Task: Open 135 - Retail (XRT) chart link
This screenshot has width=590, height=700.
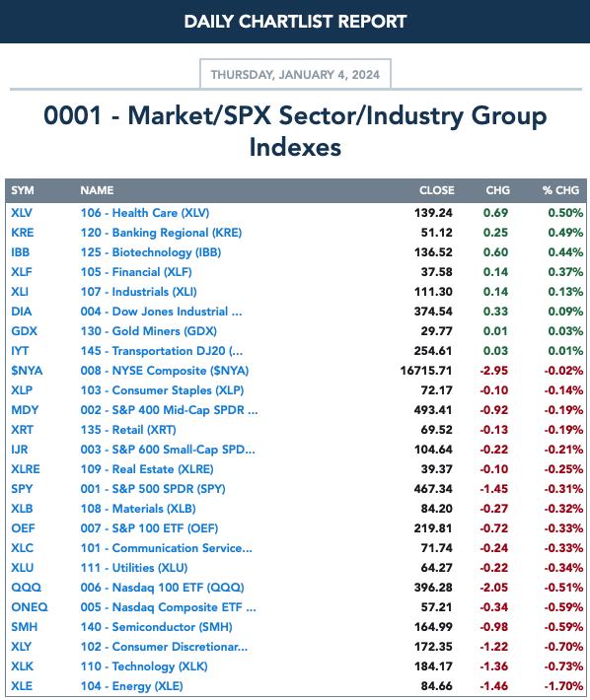Action: click(128, 430)
